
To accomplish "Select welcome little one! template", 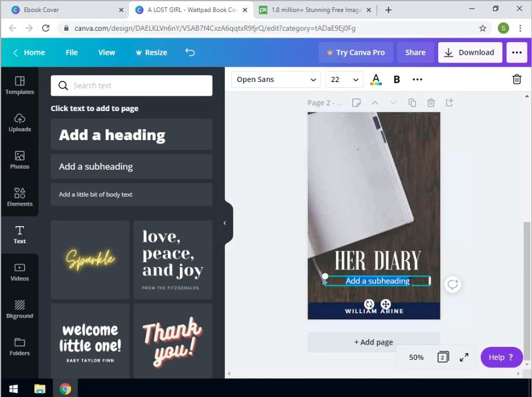I will tap(90, 341).
